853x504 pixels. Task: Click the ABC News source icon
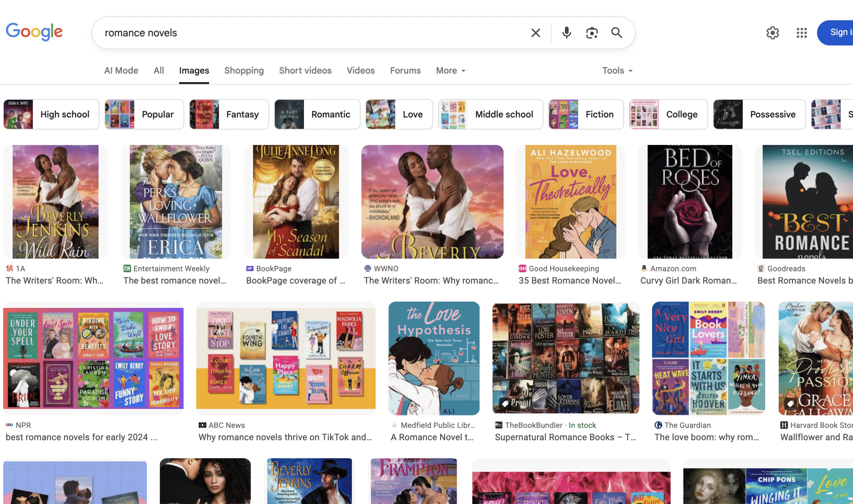point(203,425)
